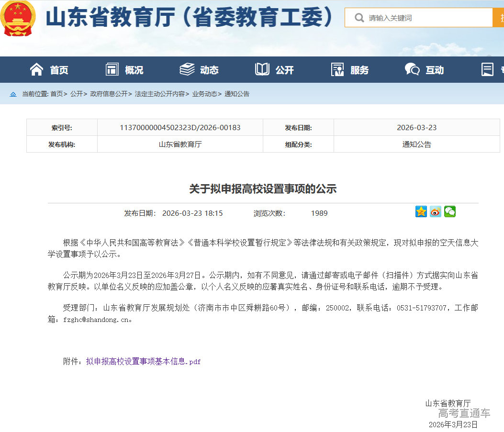Share via WeChat green icon
This screenshot has width=504, height=432.
450,212
